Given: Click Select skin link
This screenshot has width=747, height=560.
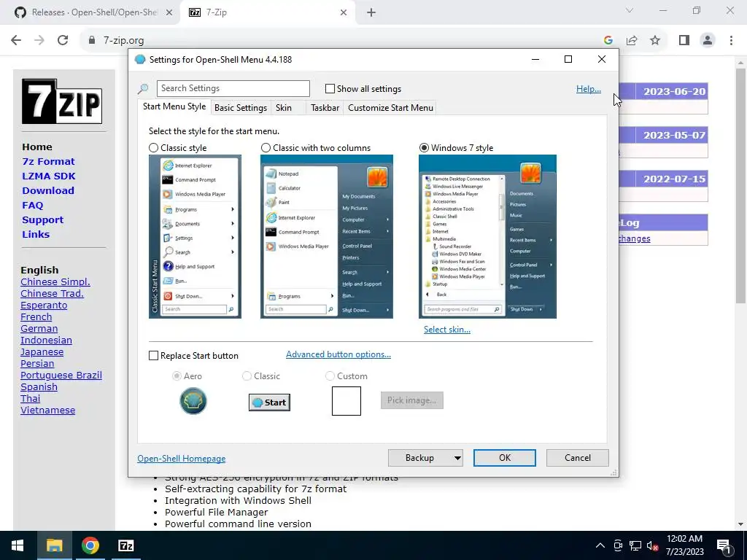Looking at the screenshot, I should coord(447,330).
